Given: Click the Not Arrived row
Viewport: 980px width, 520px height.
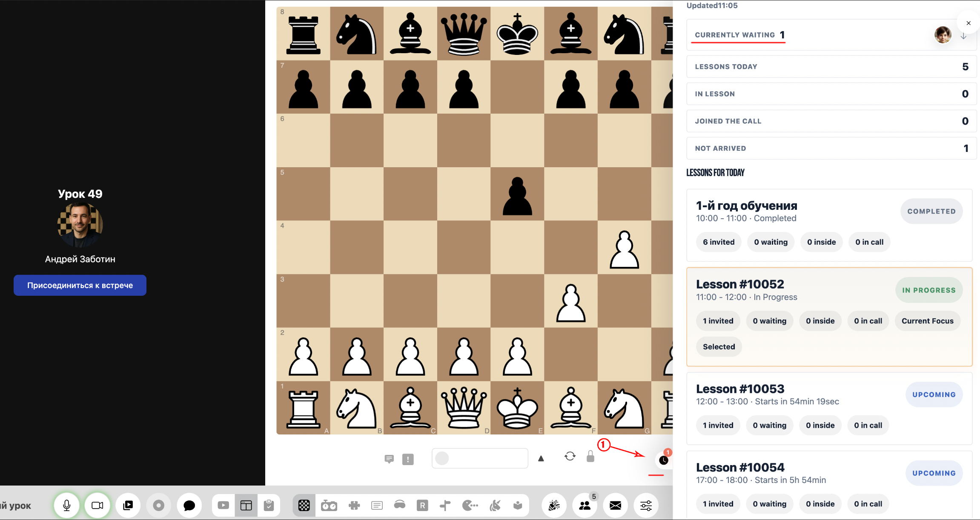Looking at the screenshot, I should 831,148.
